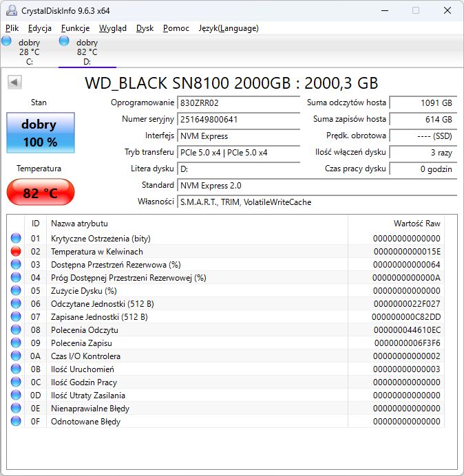Click the Nazwa atrybutu column header
The width and height of the screenshot is (464, 476).
point(197,224)
